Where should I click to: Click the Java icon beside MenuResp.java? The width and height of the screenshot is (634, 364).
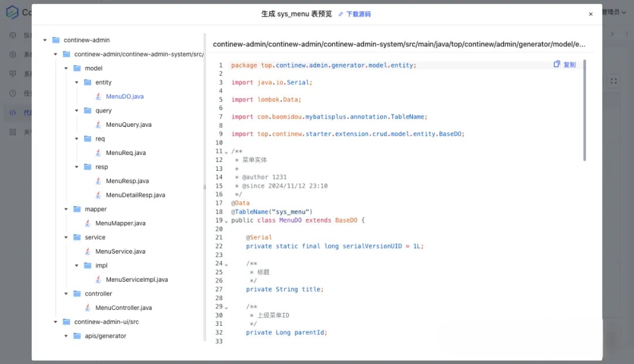[x=99, y=181]
